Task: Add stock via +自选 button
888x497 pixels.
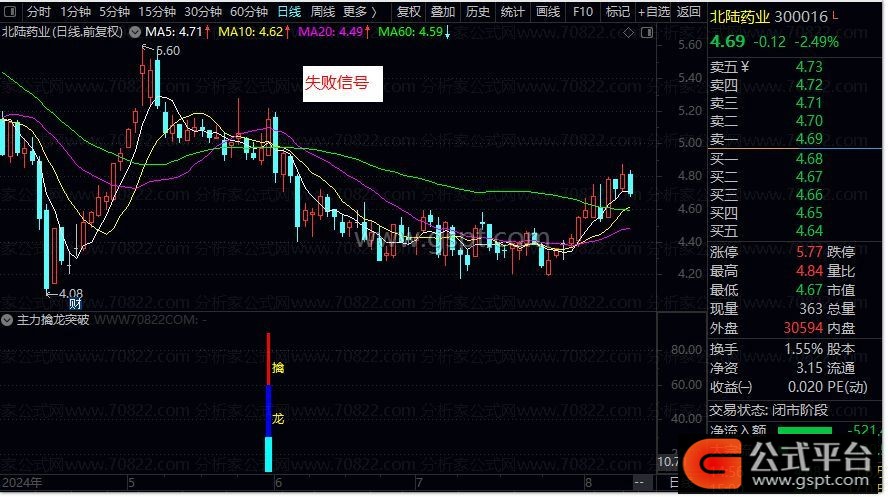Action: tap(654, 11)
